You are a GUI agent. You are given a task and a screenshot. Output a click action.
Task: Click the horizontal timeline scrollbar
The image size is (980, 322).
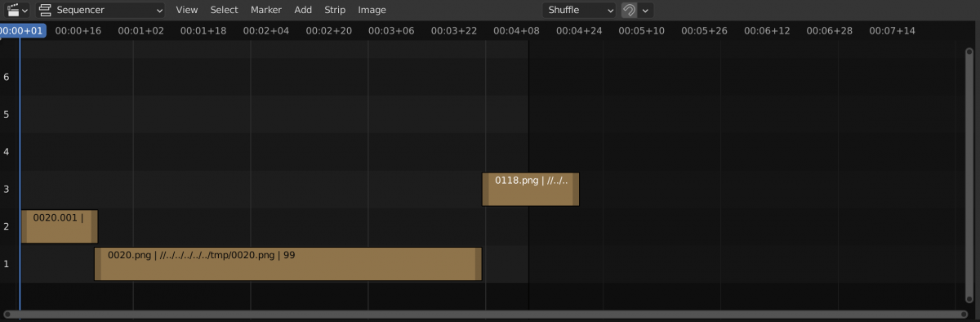coord(485,314)
